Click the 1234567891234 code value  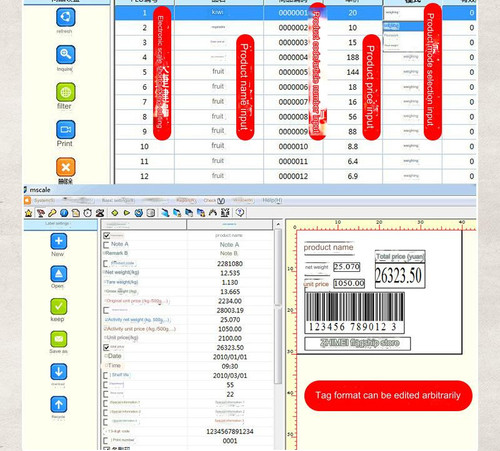tap(230, 432)
